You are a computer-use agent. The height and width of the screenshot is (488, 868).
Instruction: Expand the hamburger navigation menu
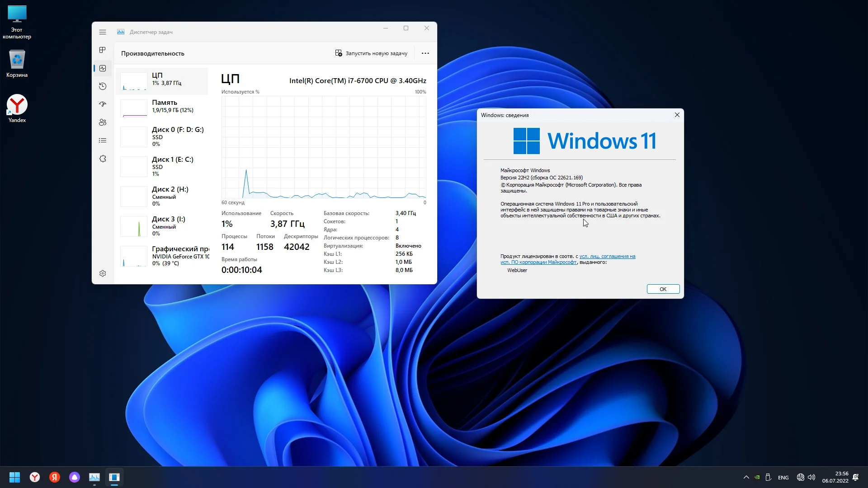103,32
